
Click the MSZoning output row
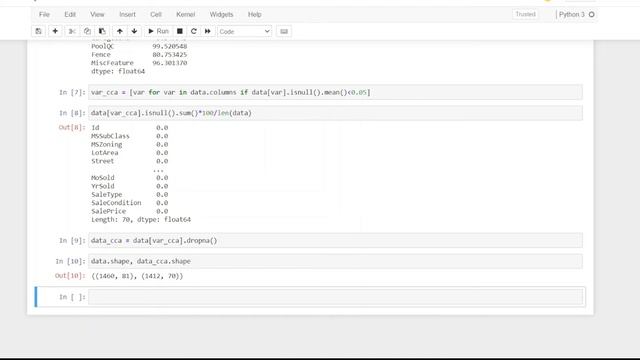click(129, 144)
